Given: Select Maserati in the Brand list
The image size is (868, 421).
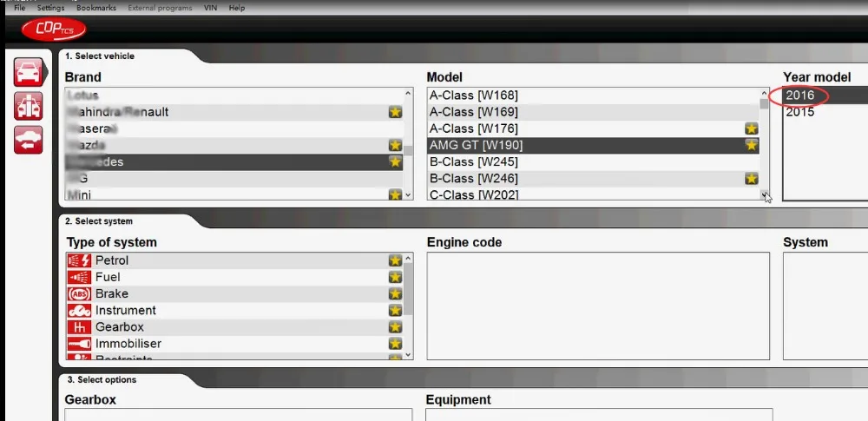Looking at the screenshot, I should (x=234, y=128).
